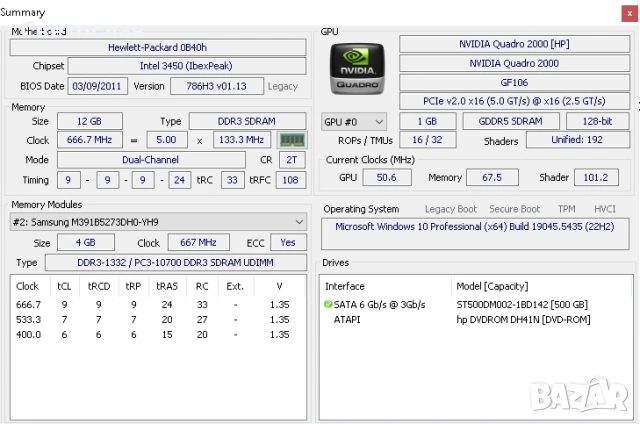Open the Samsung M391B5273DH0-YH9 module dropdown

click(x=158, y=222)
